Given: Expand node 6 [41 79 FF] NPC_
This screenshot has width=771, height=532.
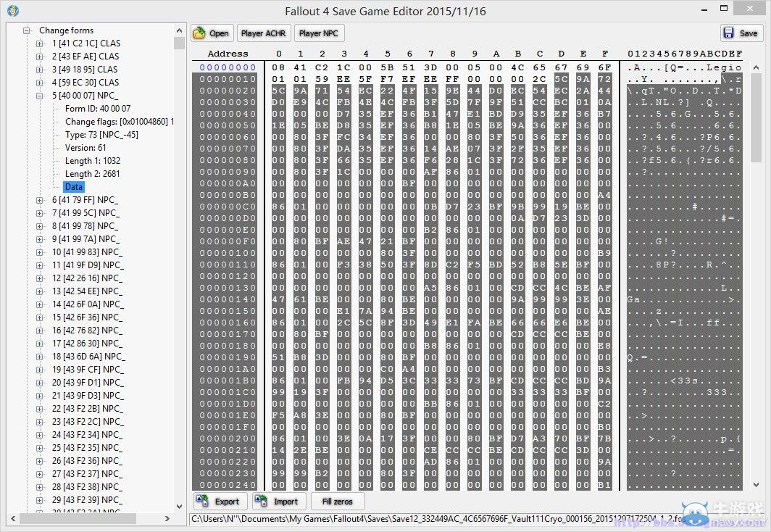Looking at the screenshot, I should click(x=39, y=200).
